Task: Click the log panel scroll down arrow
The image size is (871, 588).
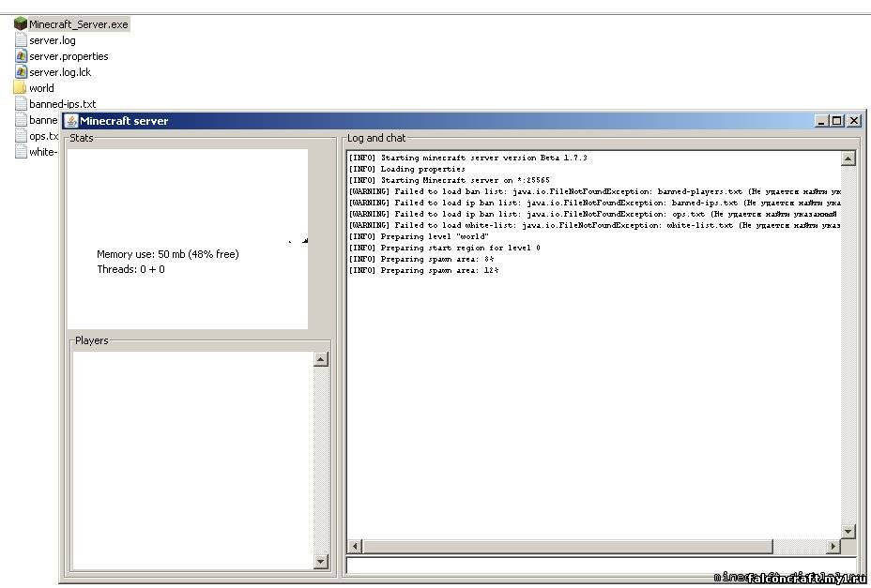Action: click(848, 532)
